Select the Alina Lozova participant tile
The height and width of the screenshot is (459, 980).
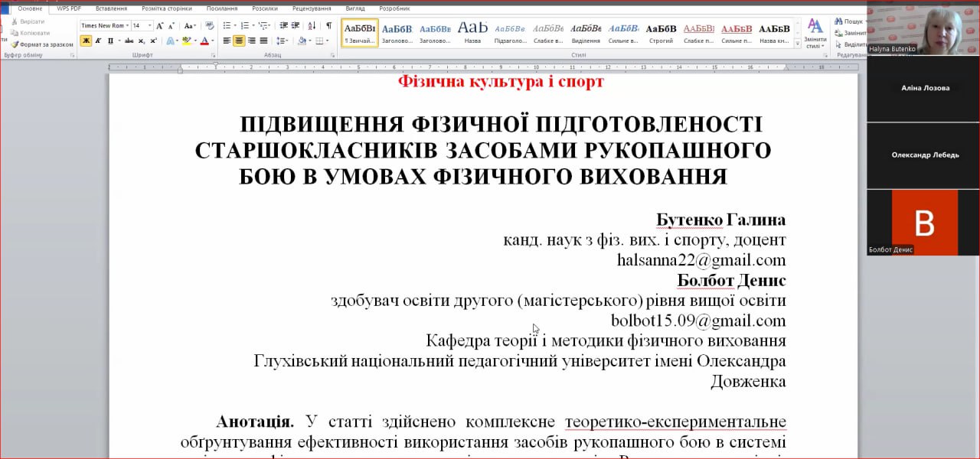tap(923, 88)
